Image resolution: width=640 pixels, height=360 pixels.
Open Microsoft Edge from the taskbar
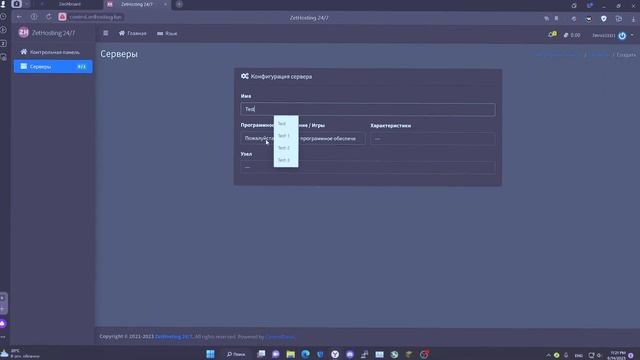point(305,354)
